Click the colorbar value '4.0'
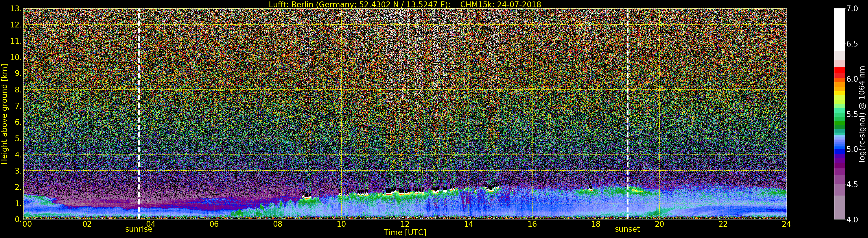 pos(852,220)
